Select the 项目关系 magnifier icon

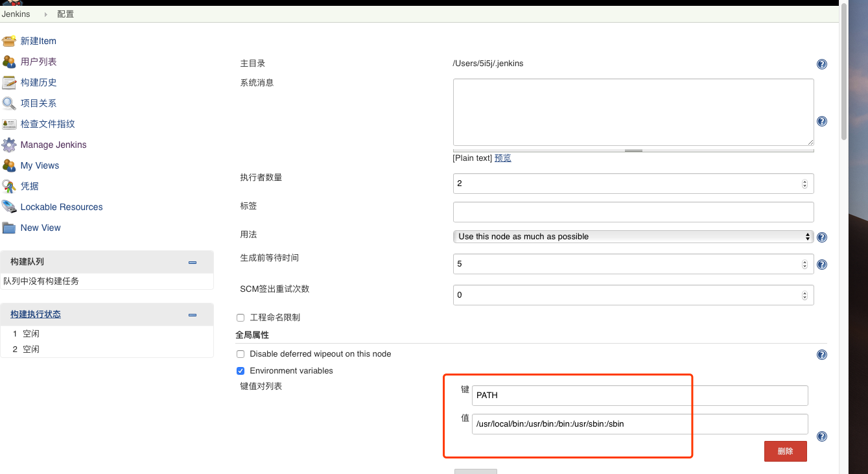[9, 103]
